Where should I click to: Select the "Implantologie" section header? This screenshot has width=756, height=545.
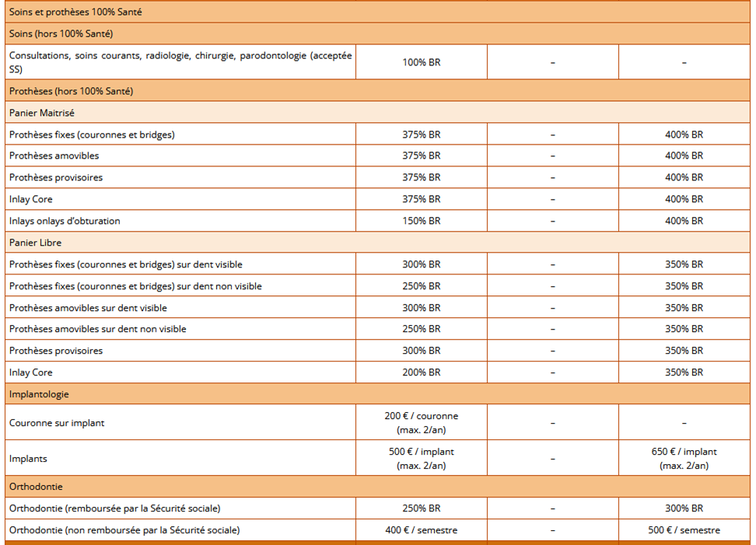click(39, 394)
